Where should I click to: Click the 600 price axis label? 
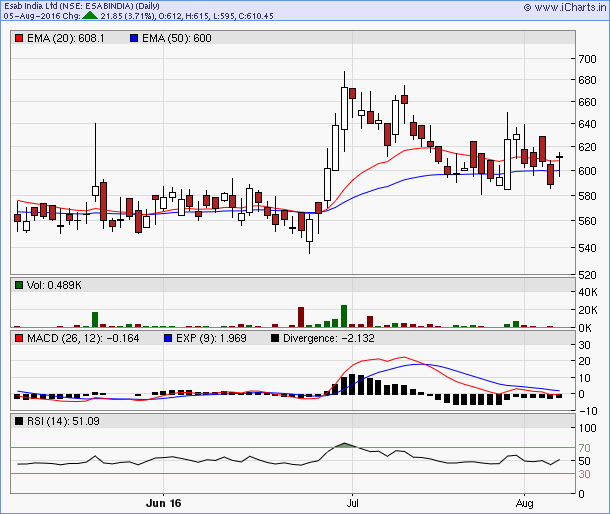point(587,171)
